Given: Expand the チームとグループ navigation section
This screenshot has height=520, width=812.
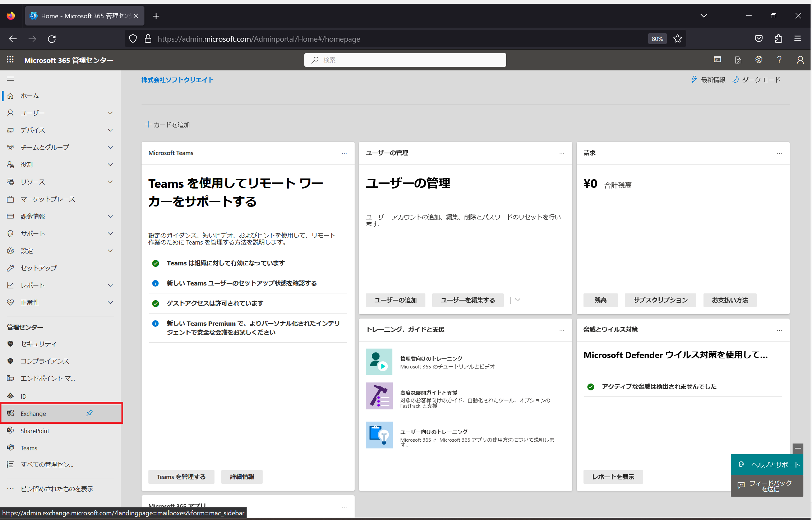Looking at the screenshot, I should (110, 148).
